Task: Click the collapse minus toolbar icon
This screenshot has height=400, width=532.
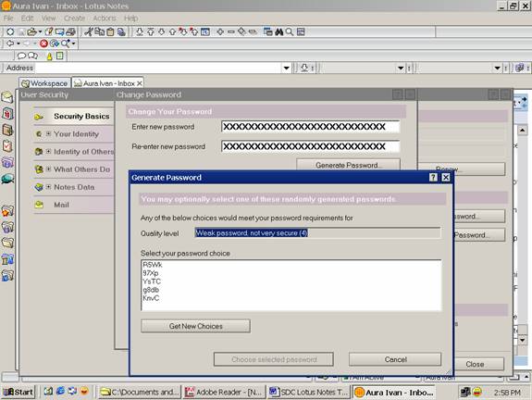Action: [231, 31]
